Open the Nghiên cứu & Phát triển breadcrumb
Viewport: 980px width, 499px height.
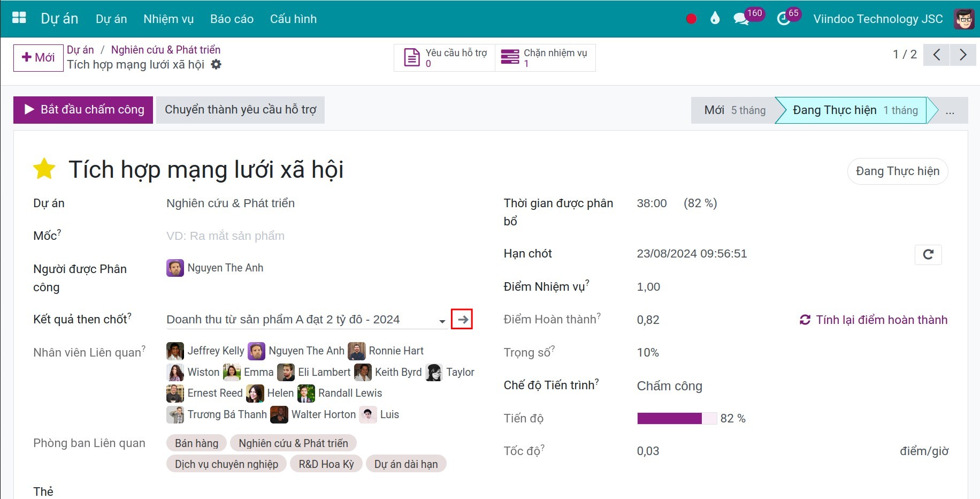(x=165, y=50)
